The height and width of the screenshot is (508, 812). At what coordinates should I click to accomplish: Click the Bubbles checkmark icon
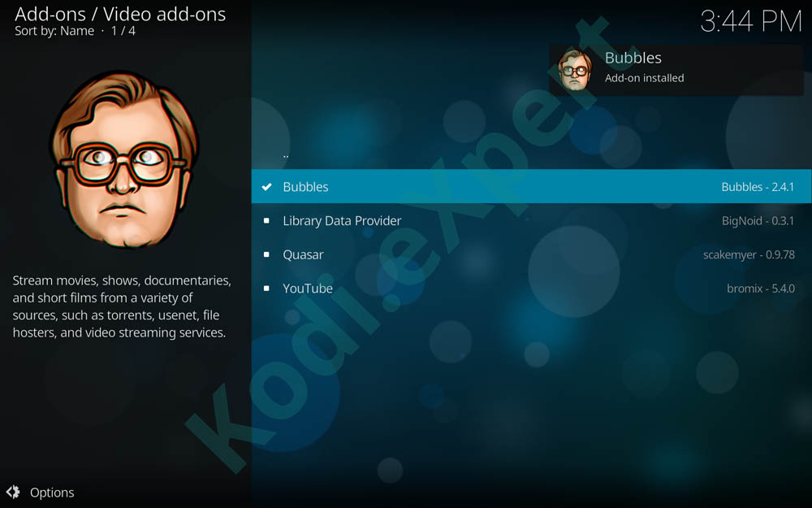tap(266, 187)
